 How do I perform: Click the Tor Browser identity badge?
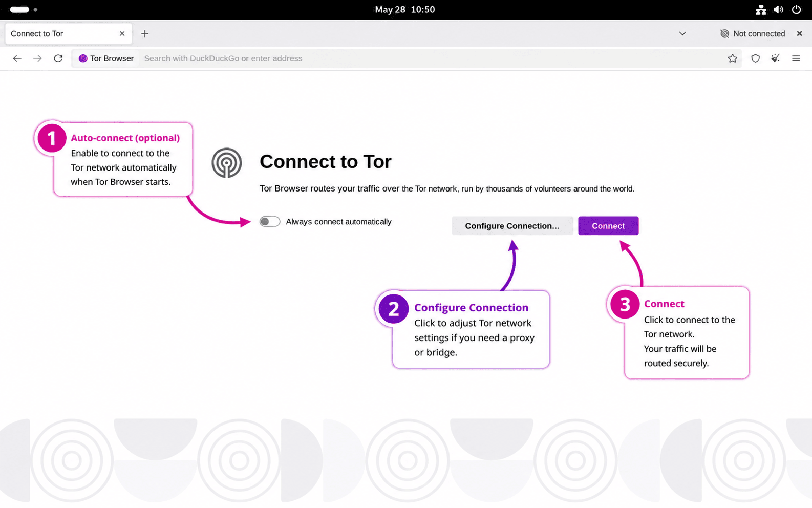[x=106, y=58]
